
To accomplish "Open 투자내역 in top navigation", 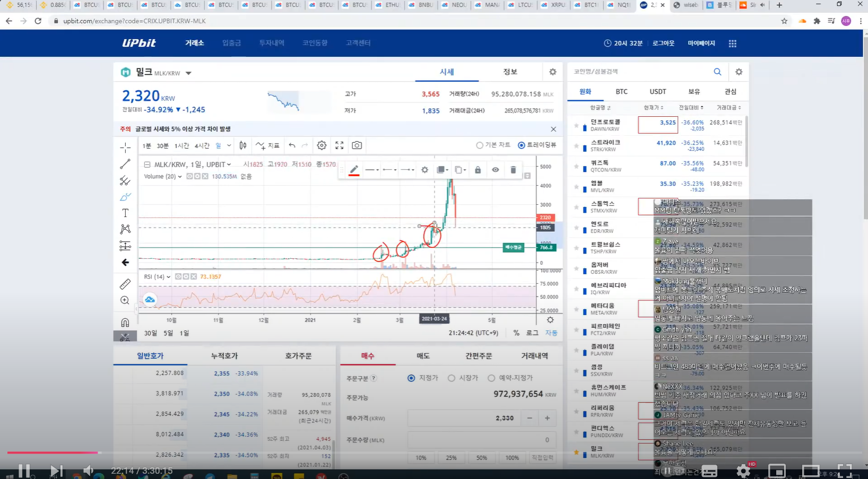I will pos(272,43).
